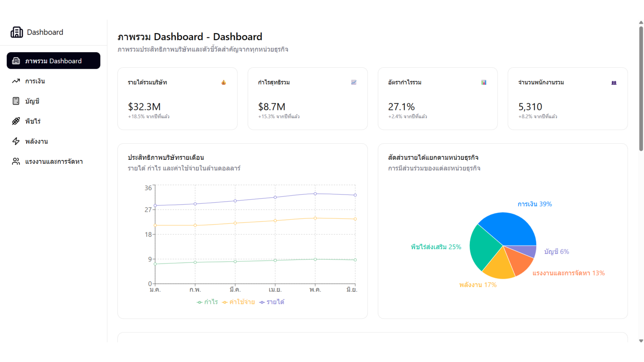Click the page vertical scrollbar
Viewport: 644px width, 362px height.
pyautogui.click(x=641, y=88)
